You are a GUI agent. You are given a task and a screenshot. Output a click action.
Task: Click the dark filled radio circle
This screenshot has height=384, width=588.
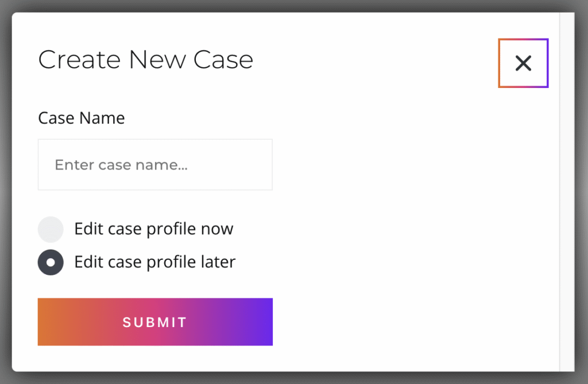[x=51, y=263]
